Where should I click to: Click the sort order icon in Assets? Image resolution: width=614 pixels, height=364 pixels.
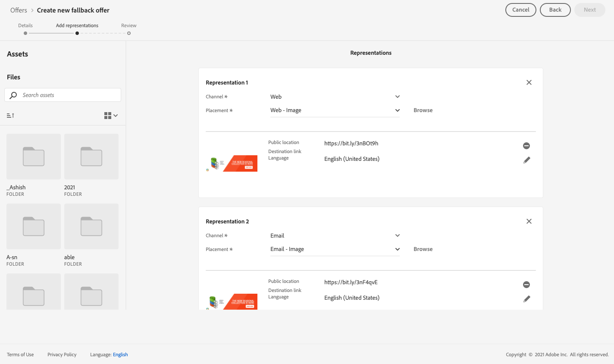(x=10, y=116)
